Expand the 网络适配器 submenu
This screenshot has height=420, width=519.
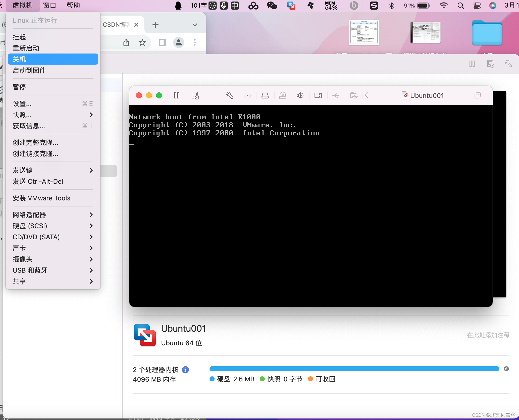[53, 215]
